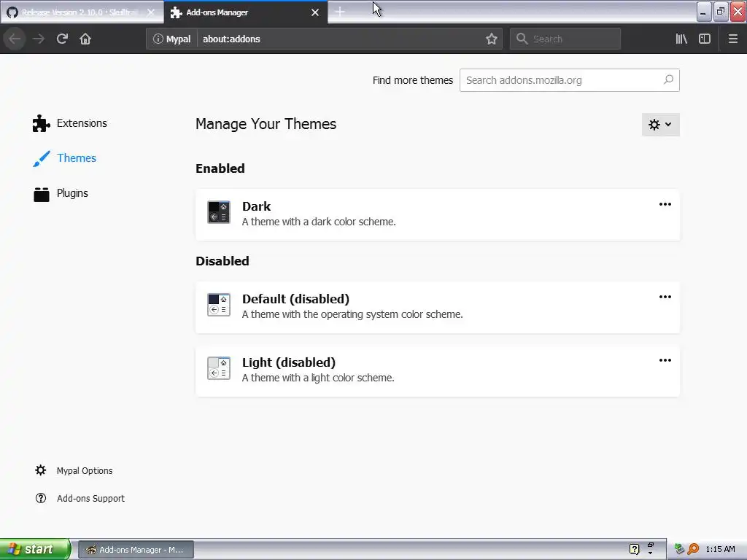Open the hamburger application menu
The image size is (747, 560).
(x=732, y=39)
